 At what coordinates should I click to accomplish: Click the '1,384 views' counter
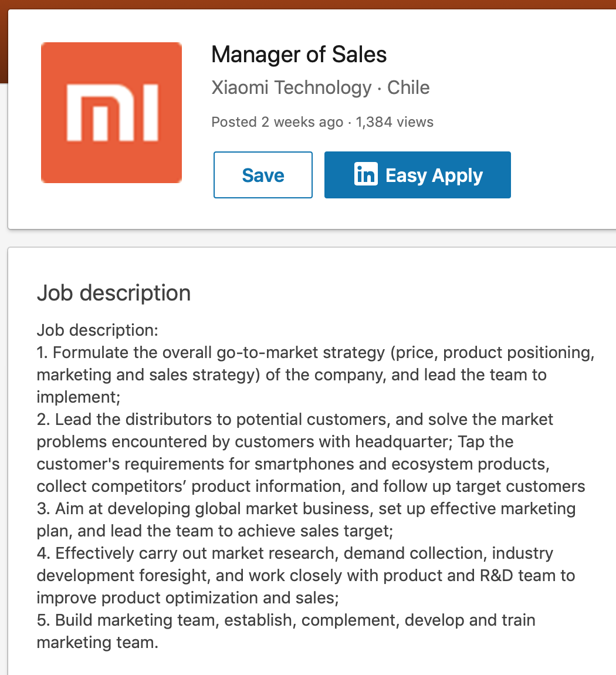click(394, 122)
